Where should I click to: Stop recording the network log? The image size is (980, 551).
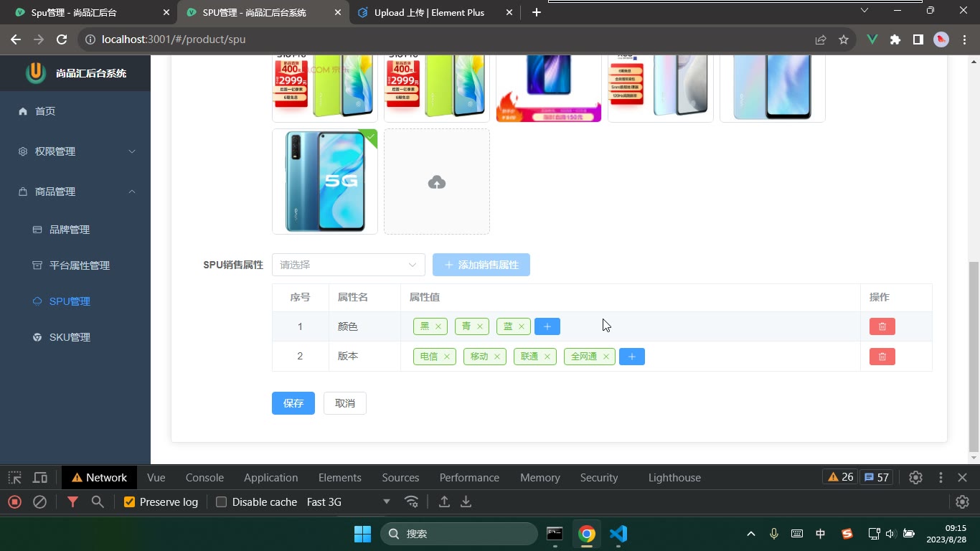14,502
